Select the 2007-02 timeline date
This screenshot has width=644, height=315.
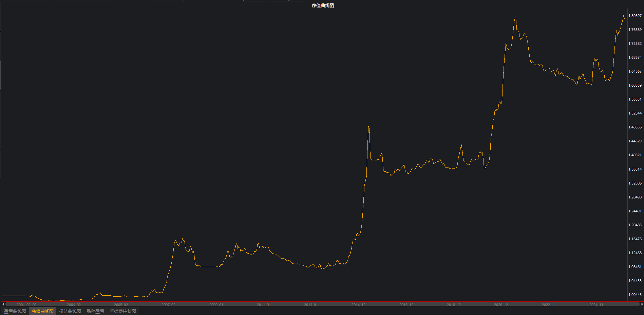(168, 305)
